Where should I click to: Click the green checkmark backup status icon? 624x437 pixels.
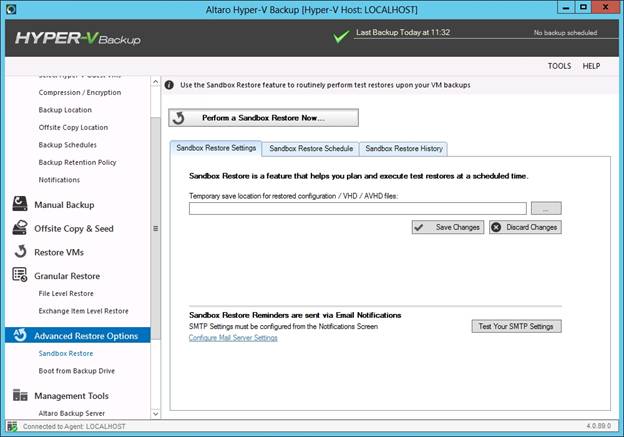click(x=341, y=37)
